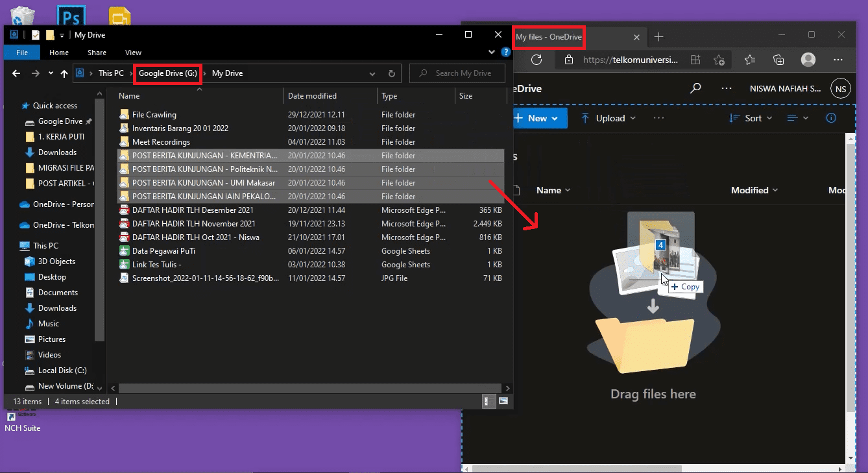The width and height of the screenshot is (868, 473).
Task: Click the Edge URL address field
Action: [x=631, y=60]
